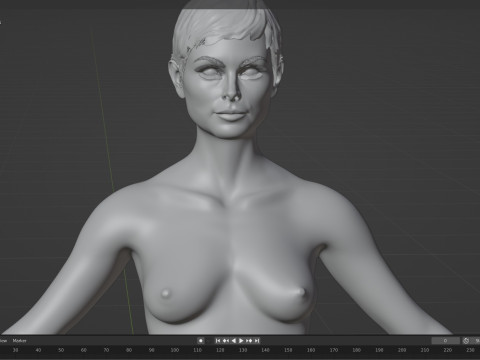This screenshot has height=360, width=480.
Task: Click the current frame field showing 0
Action: click(445, 340)
